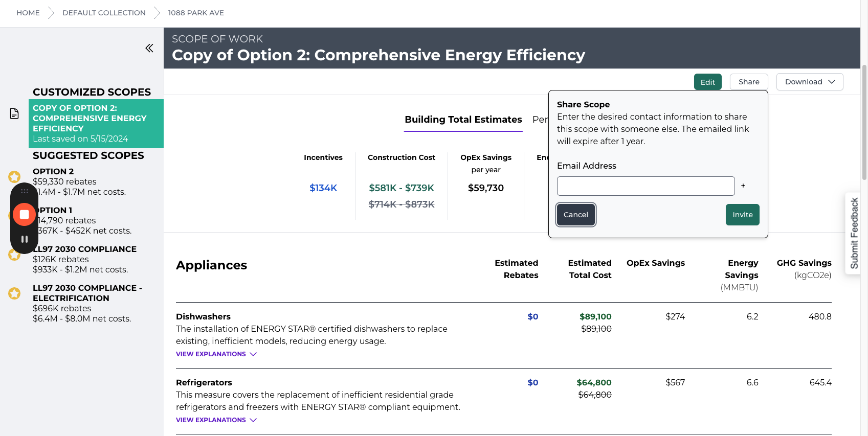This screenshot has width=868, height=436.
Task: Click the Refrigerators measure title
Action: click(x=204, y=383)
